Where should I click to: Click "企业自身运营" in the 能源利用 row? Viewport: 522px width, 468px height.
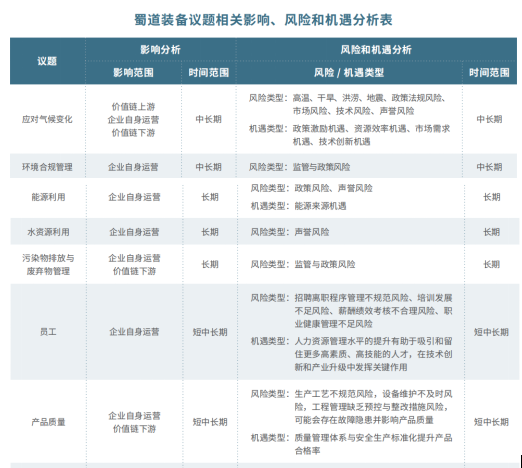(134, 197)
